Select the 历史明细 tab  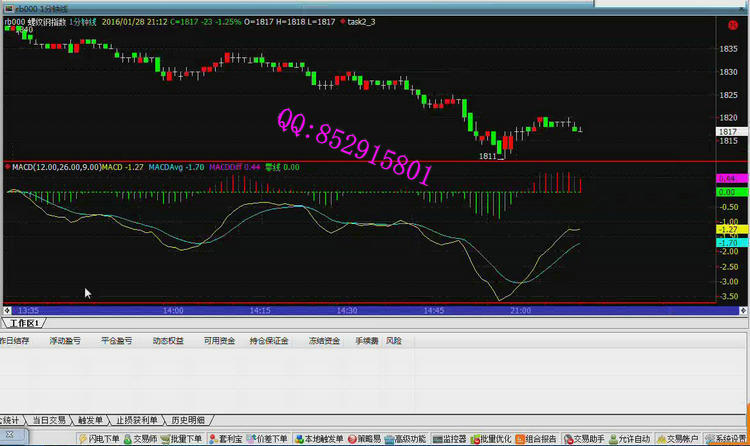point(188,419)
